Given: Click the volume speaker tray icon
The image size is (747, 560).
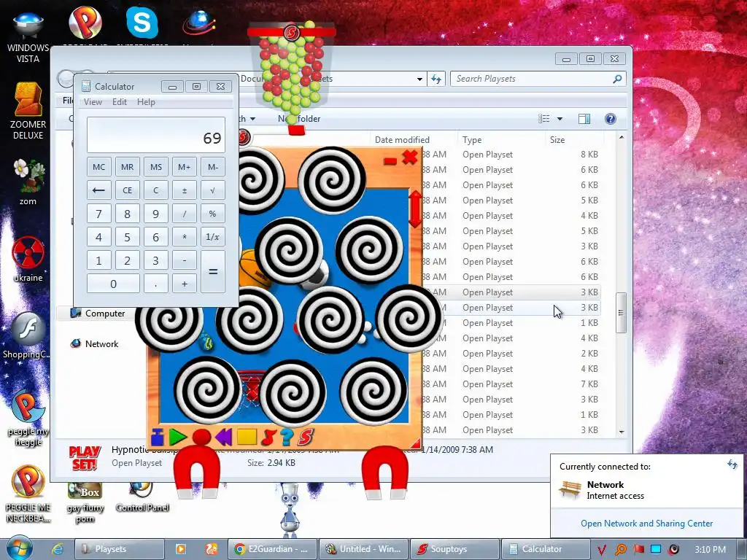Looking at the screenshot, I should (673, 549).
